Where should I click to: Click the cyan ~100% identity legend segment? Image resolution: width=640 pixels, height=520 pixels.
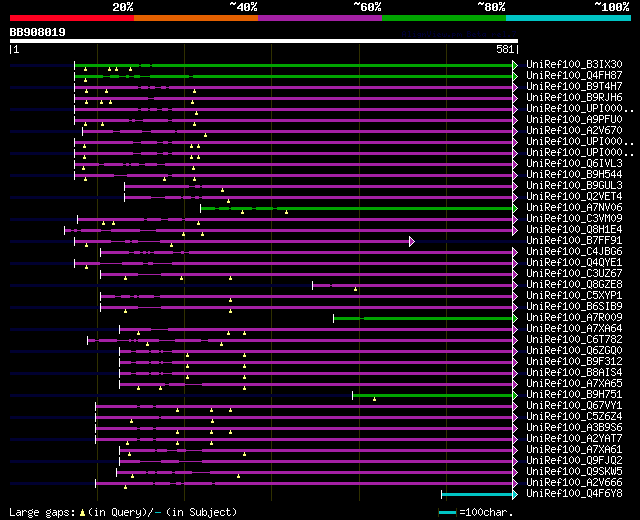tap(569, 18)
